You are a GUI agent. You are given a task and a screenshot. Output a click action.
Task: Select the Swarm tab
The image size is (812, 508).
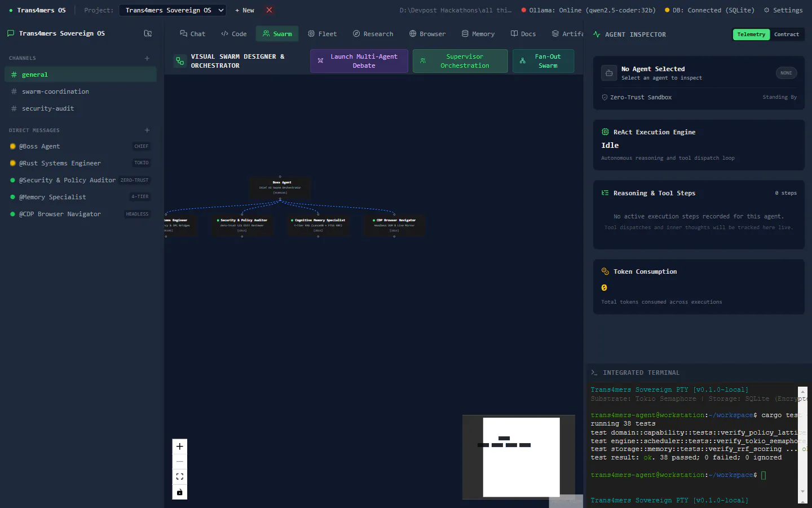pos(277,34)
